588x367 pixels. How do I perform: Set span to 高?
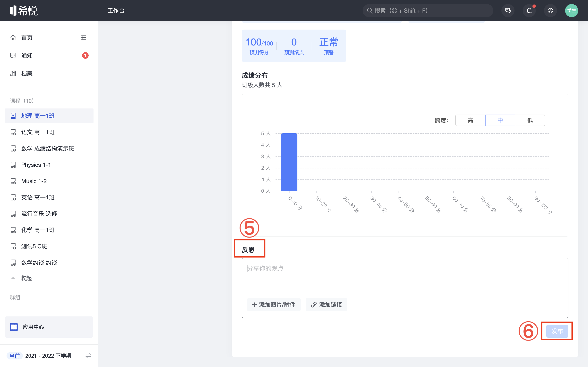470,120
